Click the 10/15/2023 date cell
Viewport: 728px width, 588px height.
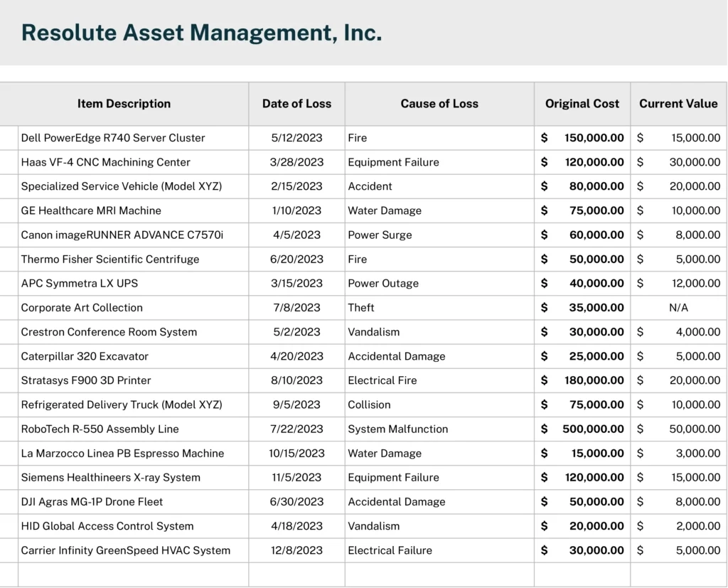coord(296,453)
